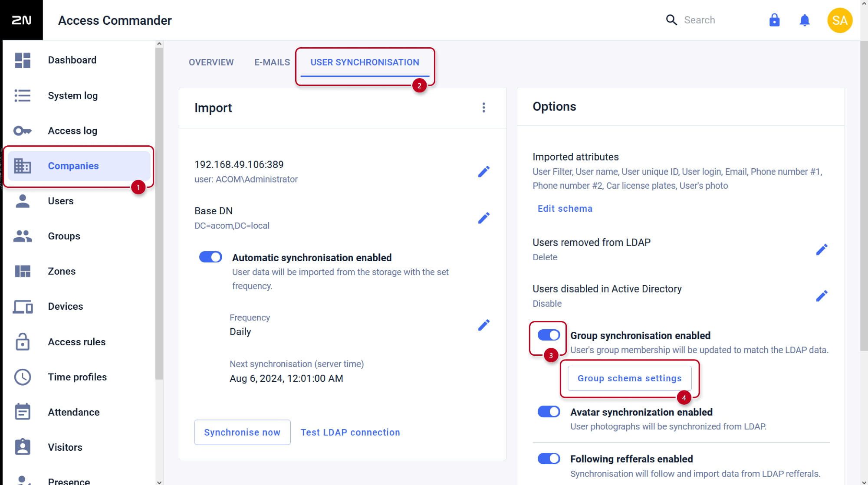868x485 pixels.
Task: Open notifications bell icon
Action: click(x=805, y=20)
